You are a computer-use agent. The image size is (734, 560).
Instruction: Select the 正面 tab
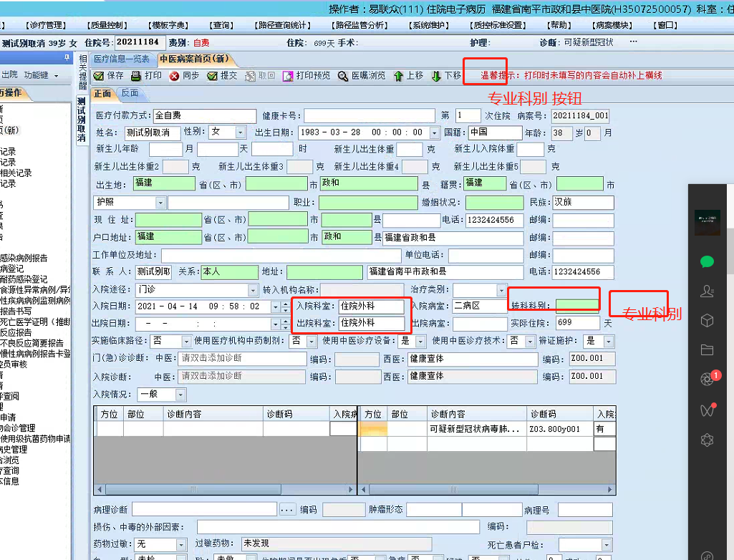point(102,94)
